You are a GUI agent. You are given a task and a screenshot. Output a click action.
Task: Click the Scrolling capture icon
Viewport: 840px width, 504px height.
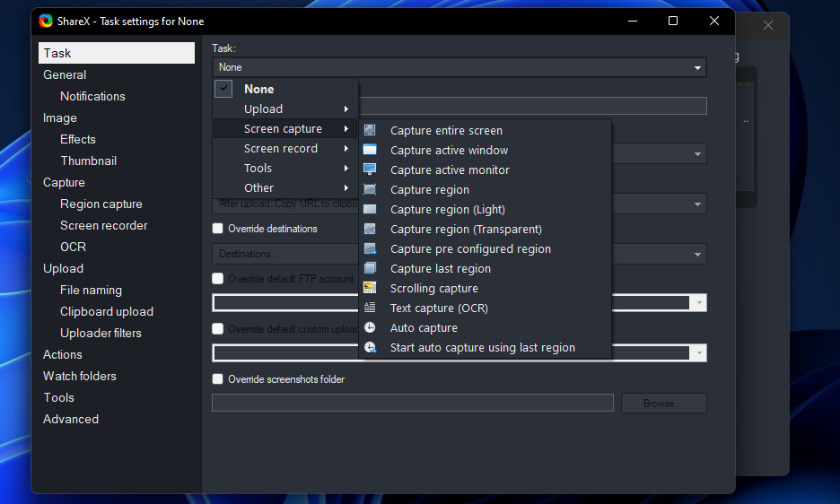(x=370, y=288)
